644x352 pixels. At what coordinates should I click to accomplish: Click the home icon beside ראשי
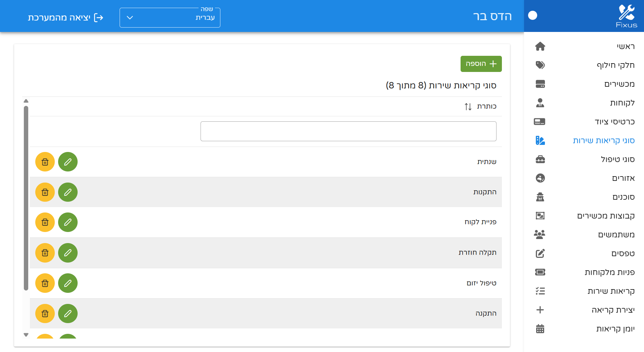pyautogui.click(x=540, y=46)
